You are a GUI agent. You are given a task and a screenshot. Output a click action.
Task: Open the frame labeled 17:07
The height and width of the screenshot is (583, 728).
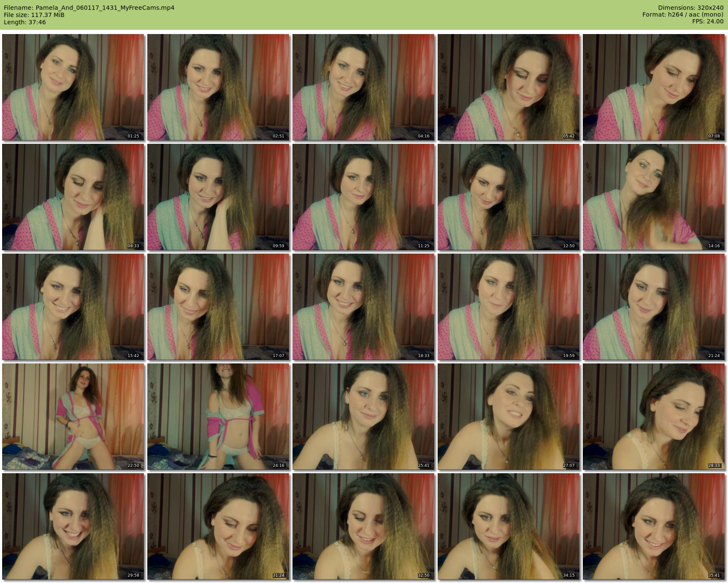pos(218,307)
